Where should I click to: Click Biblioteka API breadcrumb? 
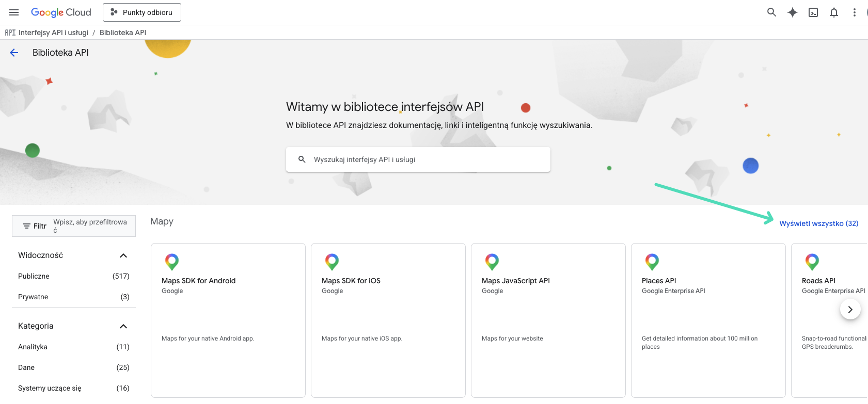pyautogui.click(x=123, y=33)
